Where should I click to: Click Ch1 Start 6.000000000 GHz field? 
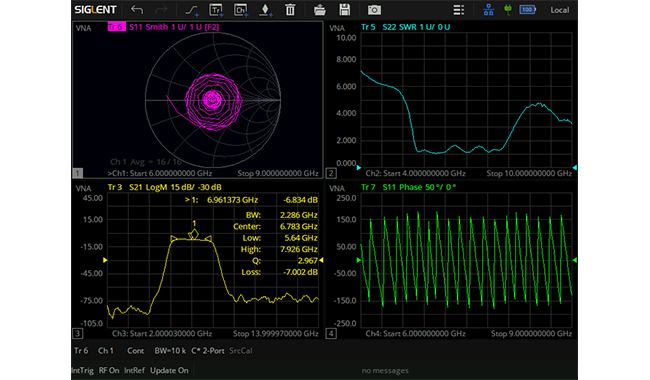pos(160,173)
